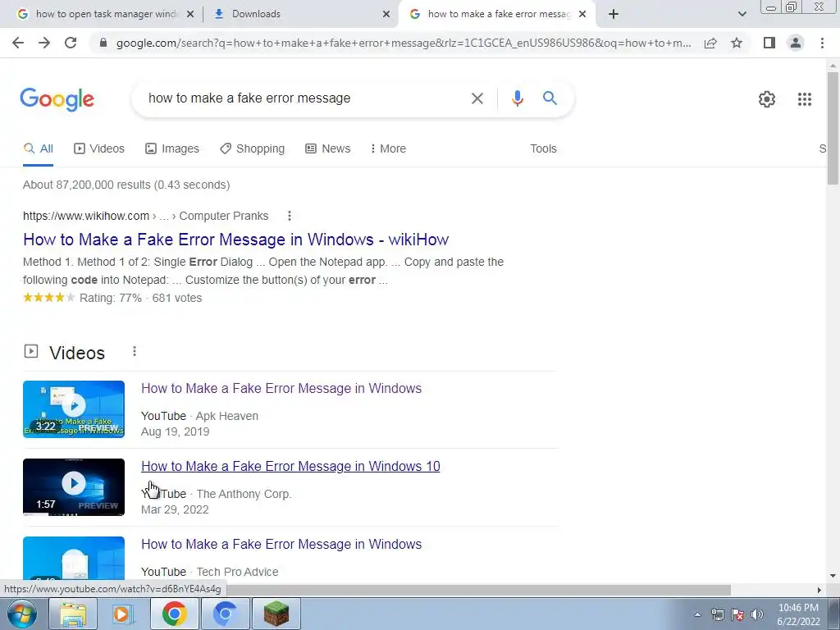Start voice search with the microphone
The height and width of the screenshot is (630, 840).
click(517, 98)
